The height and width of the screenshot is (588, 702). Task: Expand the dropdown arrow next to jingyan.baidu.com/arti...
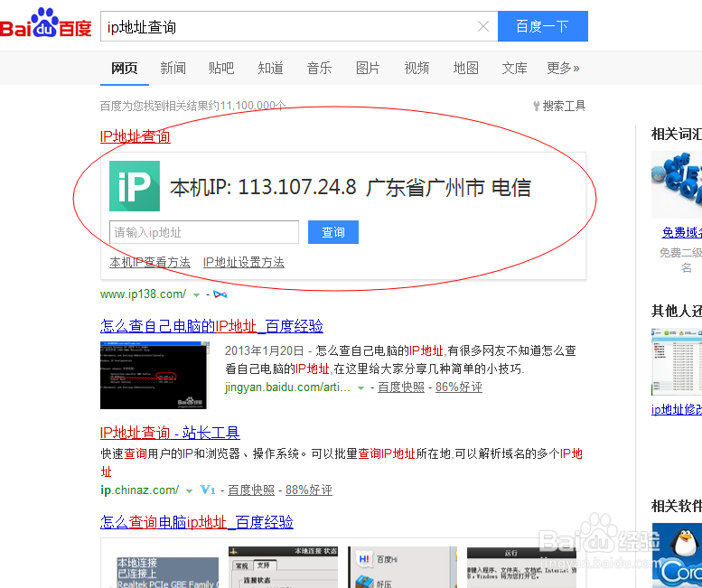360,388
